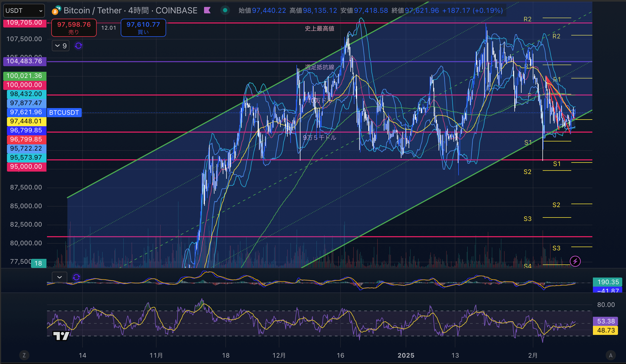Click the 史上最高値 chart annotation
The width and height of the screenshot is (626, 364).
pyautogui.click(x=320, y=29)
